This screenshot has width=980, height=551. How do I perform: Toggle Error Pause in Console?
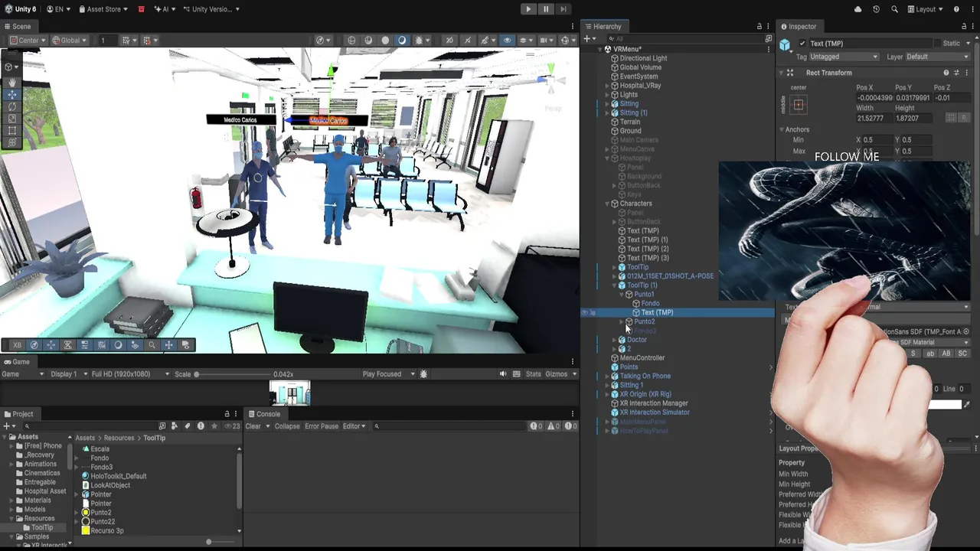[x=322, y=426]
